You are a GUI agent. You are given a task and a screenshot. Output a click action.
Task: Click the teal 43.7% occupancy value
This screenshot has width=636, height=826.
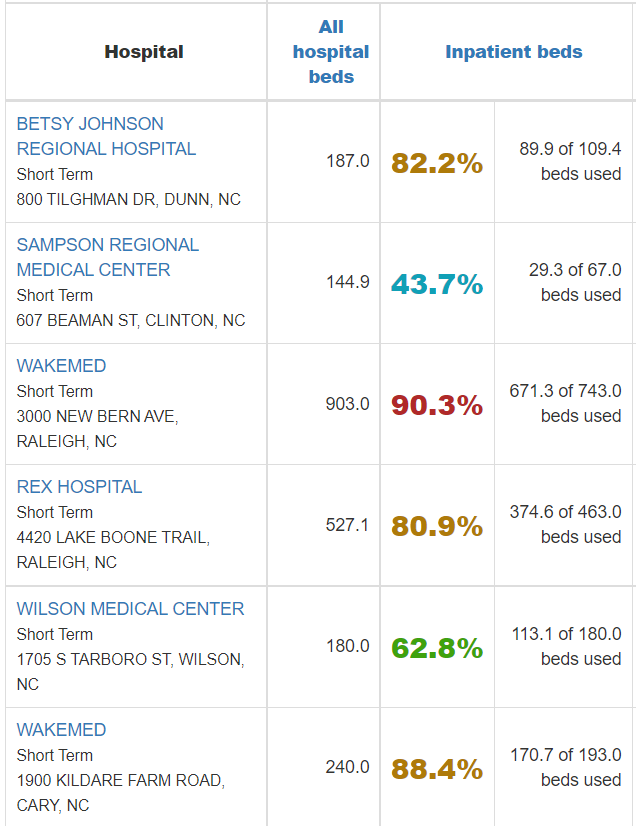[437, 284]
